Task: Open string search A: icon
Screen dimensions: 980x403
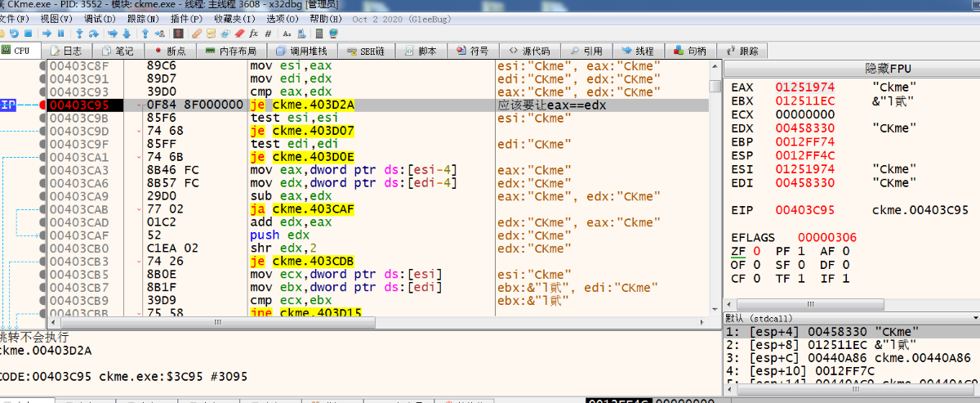Action: [287, 34]
